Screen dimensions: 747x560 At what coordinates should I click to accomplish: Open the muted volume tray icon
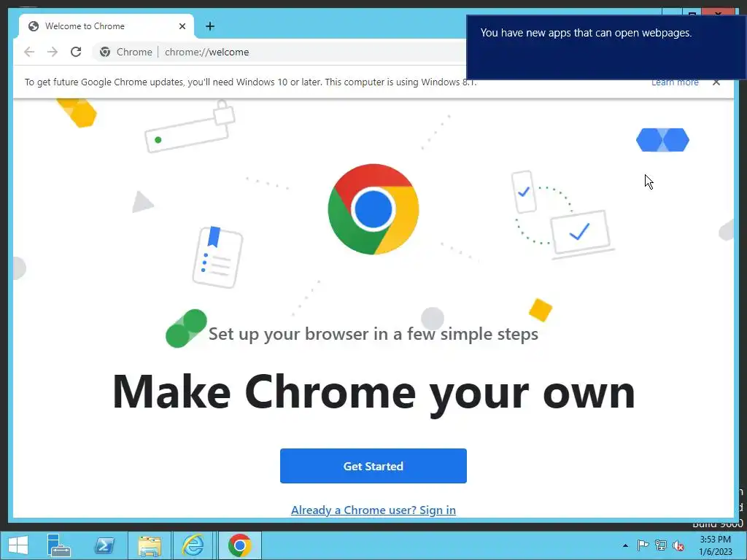click(678, 545)
